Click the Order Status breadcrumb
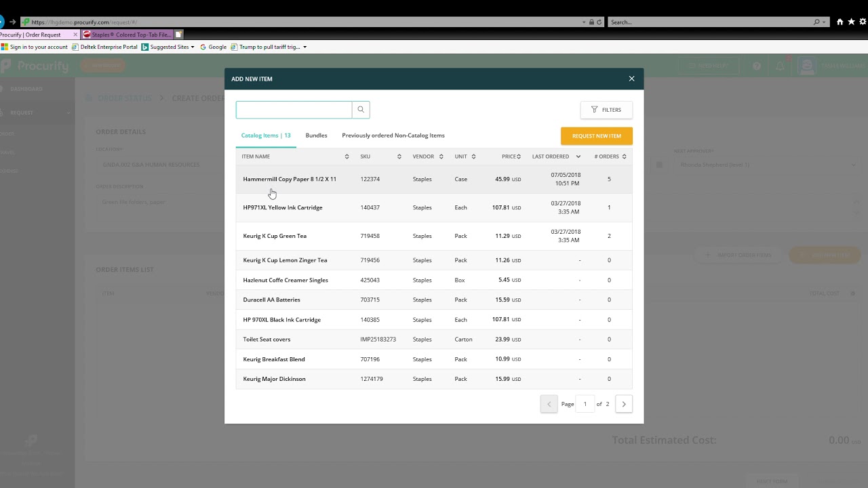Viewport: 868px width, 488px height. coord(125,98)
